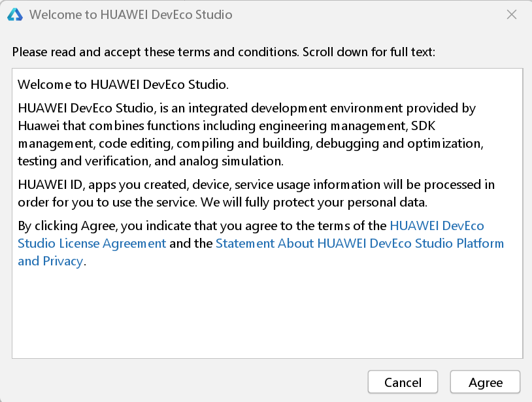Open the HUAWEI DevEco Studio License Agreement link
Screen dimensions: 532x402
[x=91, y=244]
